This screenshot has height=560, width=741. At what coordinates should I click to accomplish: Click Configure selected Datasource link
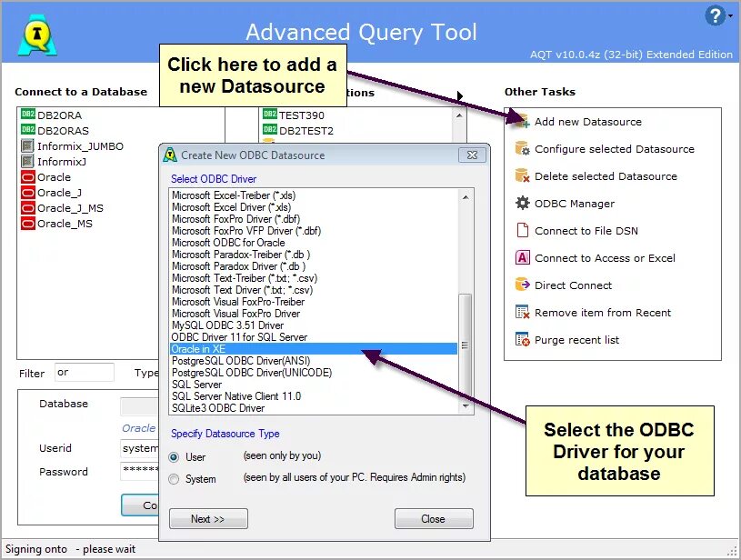point(615,149)
